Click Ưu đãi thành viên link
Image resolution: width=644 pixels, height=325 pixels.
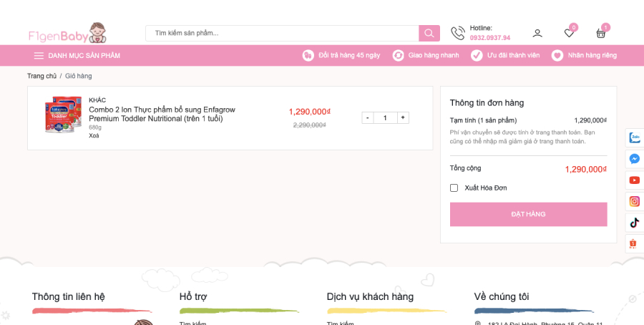point(513,55)
